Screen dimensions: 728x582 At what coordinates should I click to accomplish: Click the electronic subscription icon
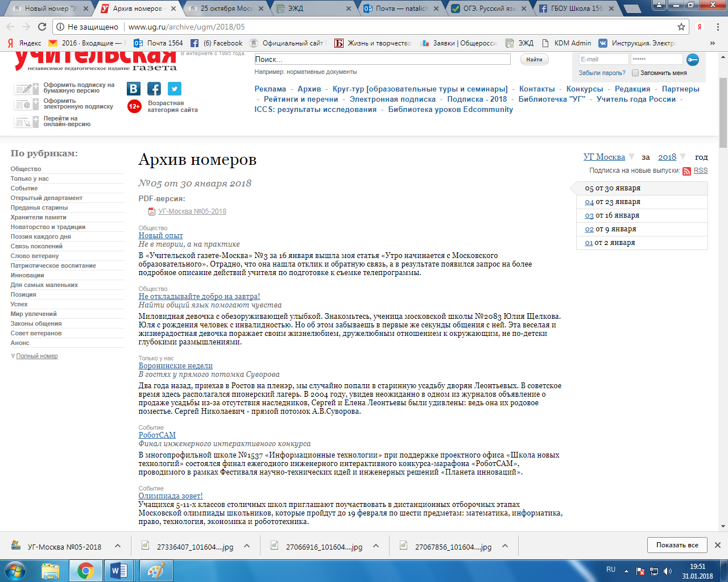click(26, 104)
